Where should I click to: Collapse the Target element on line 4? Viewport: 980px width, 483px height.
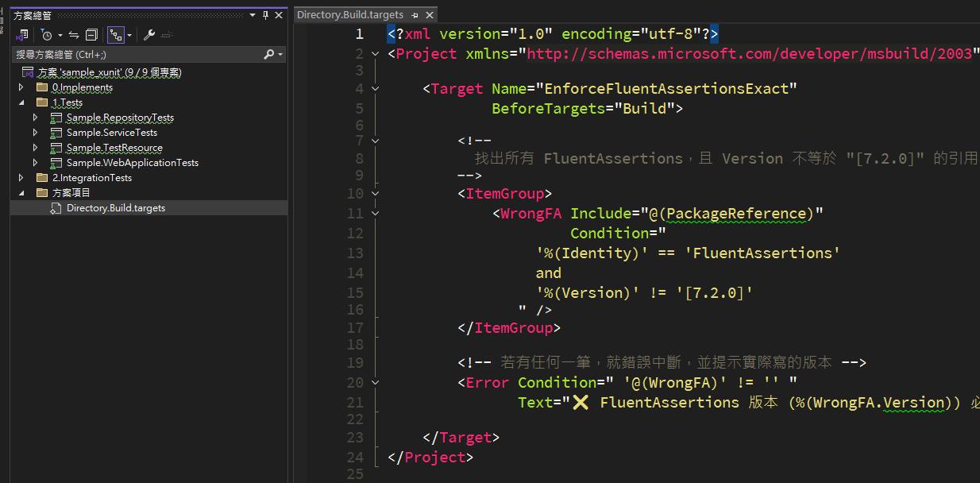tap(376, 89)
